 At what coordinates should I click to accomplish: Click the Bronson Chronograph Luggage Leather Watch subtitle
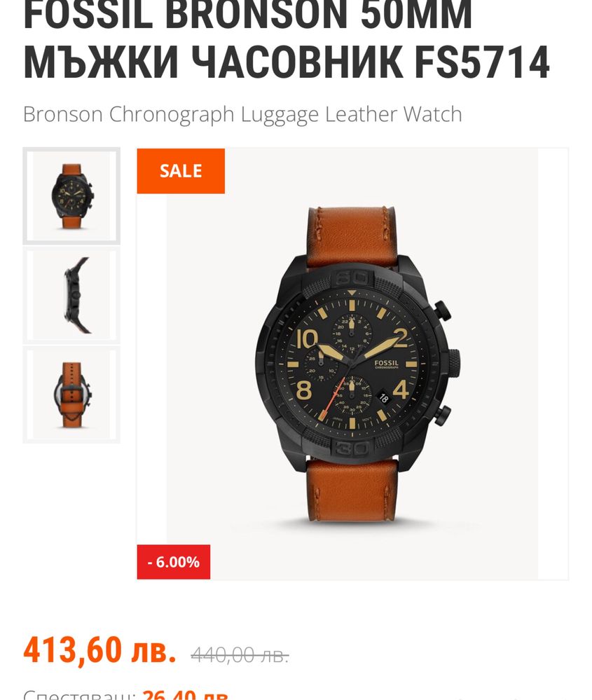242,114
